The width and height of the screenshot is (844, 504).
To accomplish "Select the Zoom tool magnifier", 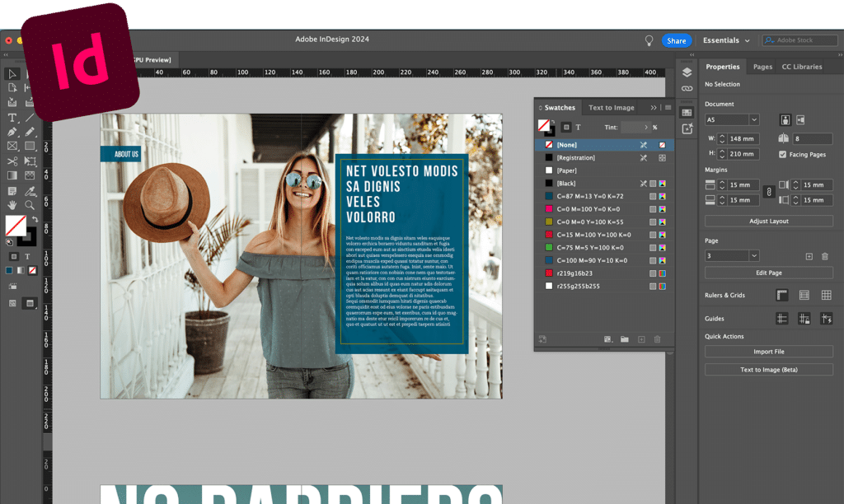I will point(30,205).
